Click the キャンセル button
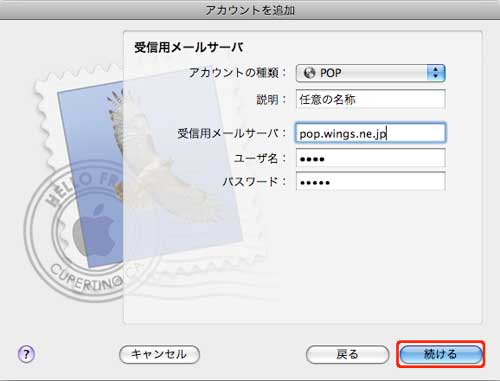The height and width of the screenshot is (381, 500). click(x=159, y=354)
